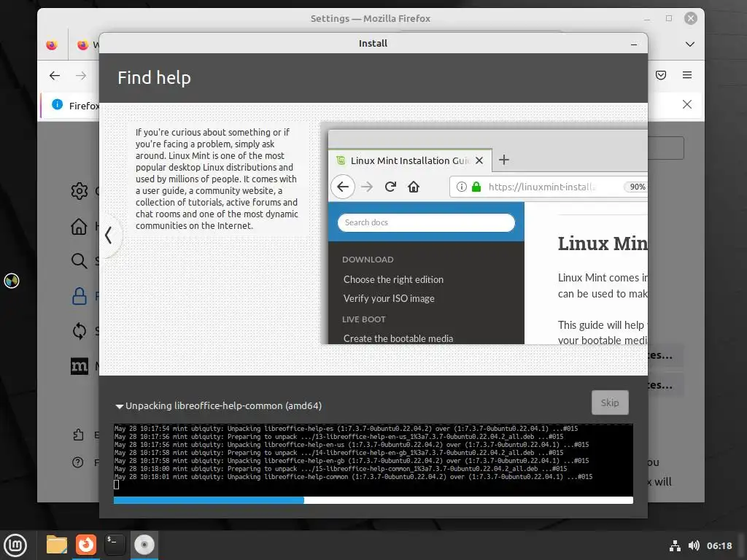
Task: Open General settings gear in Firefox sidebar
Action: tap(79, 191)
